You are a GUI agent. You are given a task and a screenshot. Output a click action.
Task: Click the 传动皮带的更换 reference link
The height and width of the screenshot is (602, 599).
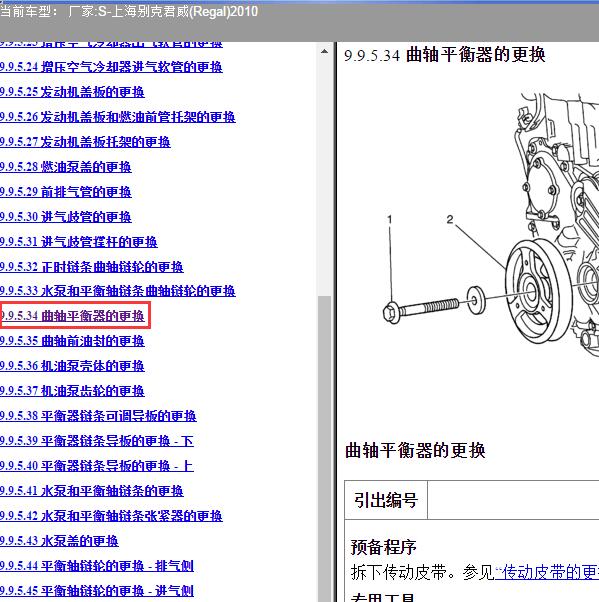click(x=547, y=572)
